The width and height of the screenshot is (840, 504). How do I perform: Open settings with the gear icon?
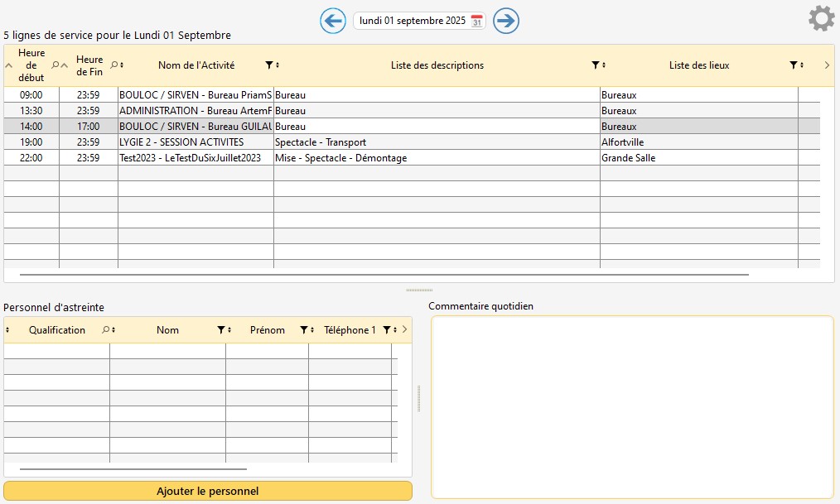tap(820, 18)
